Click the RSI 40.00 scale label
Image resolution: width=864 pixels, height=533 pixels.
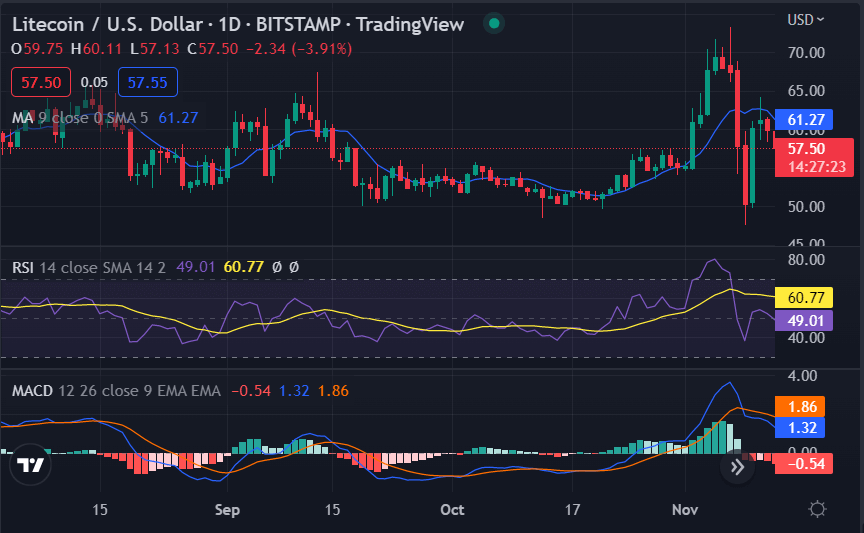[x=806, y=338]
